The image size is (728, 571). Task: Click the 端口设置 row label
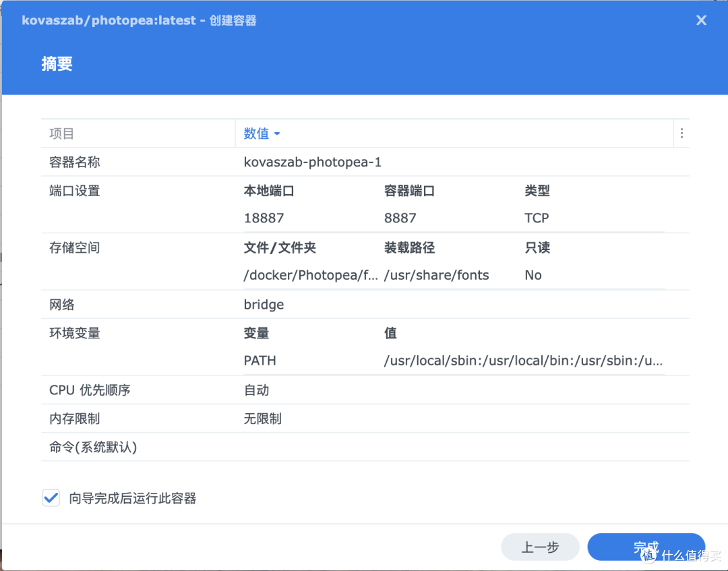(75, 191)
